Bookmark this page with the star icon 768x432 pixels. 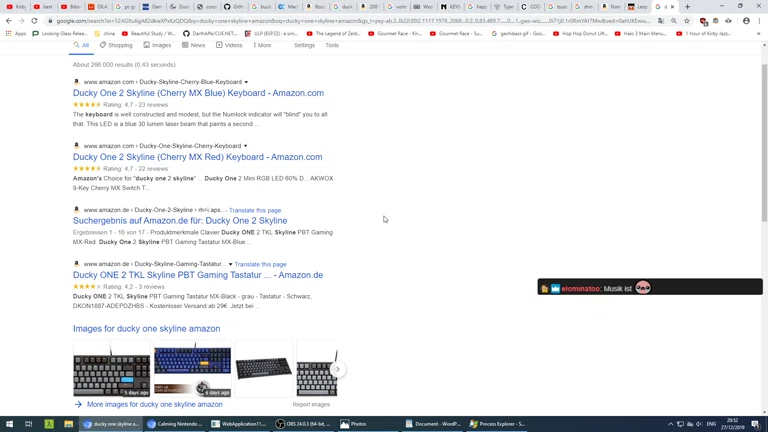[x=687, y=21]
